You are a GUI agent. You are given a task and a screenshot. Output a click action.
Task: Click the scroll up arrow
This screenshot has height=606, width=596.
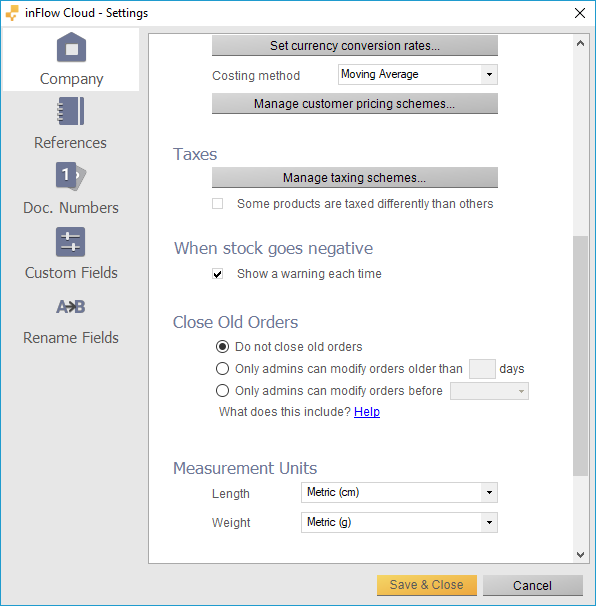580,44
